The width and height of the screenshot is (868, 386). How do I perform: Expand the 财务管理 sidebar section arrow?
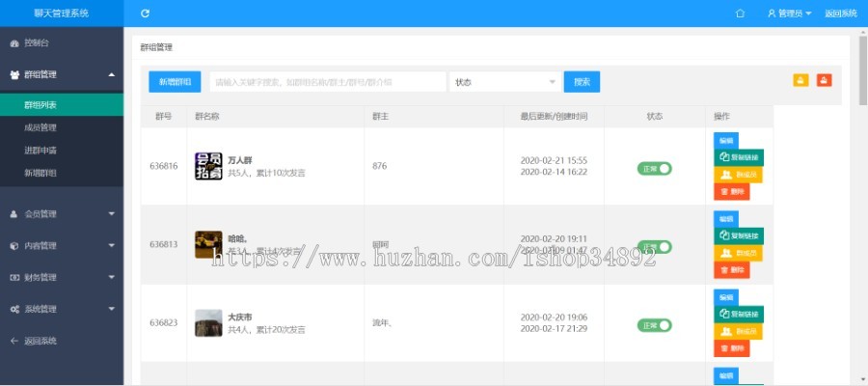(x=111, y=277)
